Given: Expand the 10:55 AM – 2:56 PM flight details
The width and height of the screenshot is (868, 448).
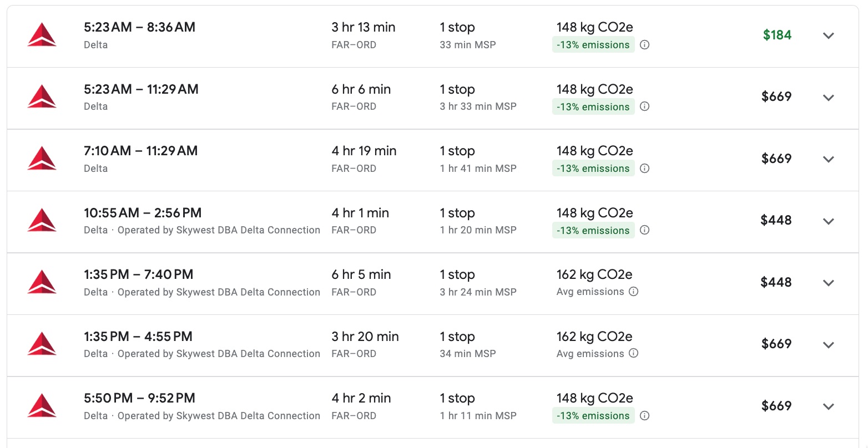Looking at the screenshot, I should tap(828, 221).
